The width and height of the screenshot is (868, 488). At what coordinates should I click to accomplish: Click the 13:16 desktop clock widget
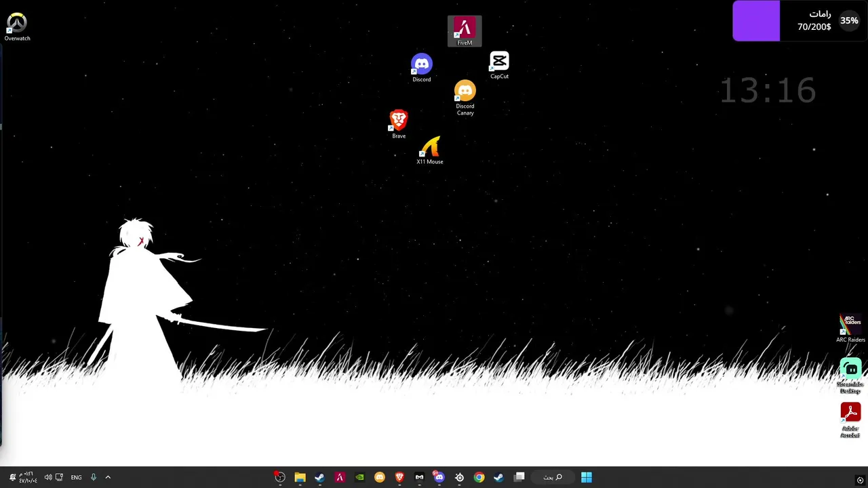point(767,90)
